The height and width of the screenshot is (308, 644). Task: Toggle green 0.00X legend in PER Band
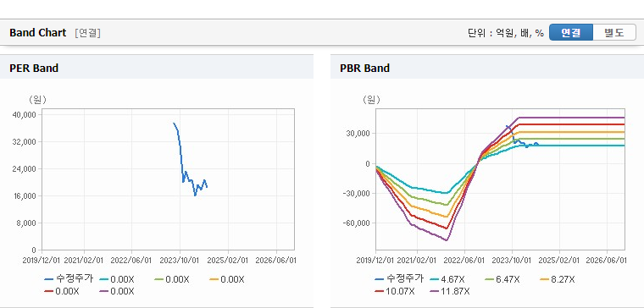click(172, 279)
